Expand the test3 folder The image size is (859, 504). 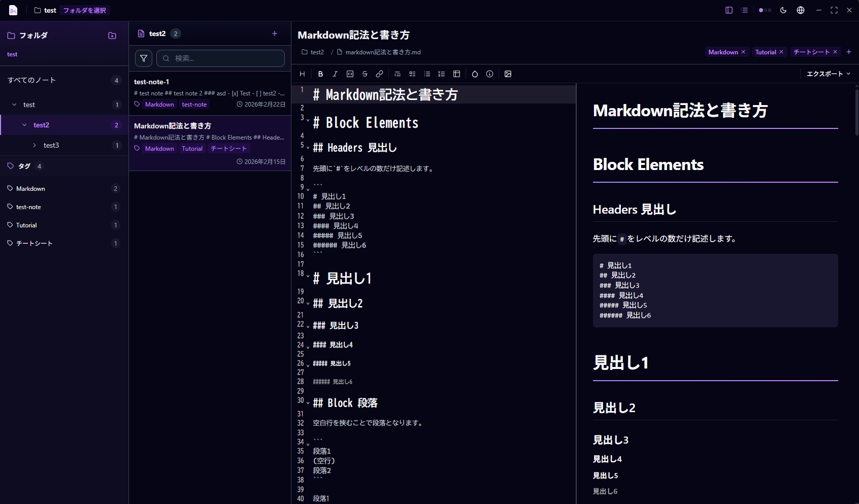coord(35,145)
